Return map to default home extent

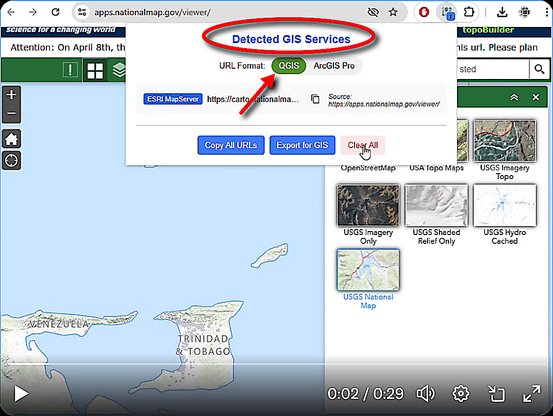click(11, 139)
